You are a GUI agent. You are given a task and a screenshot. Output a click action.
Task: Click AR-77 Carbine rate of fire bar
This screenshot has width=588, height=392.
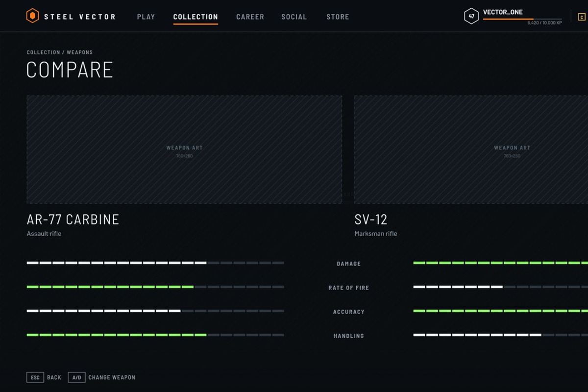(x=155, y=287)
